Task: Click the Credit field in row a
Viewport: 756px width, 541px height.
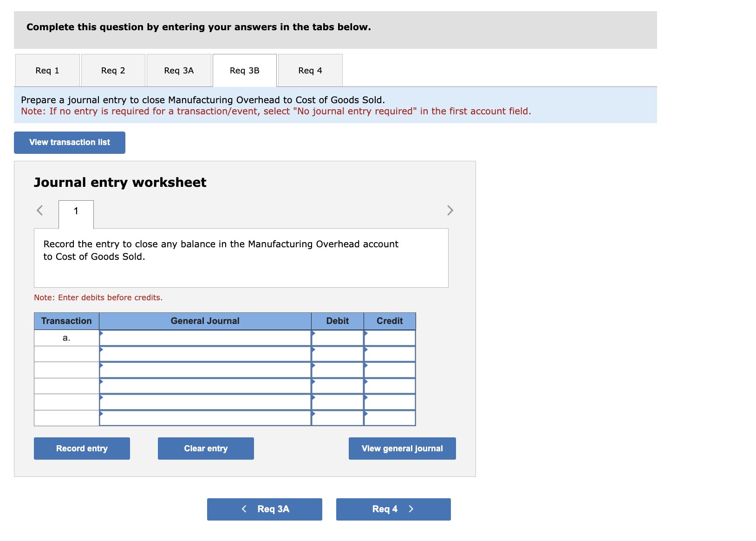Action: (x=390, y=338)
